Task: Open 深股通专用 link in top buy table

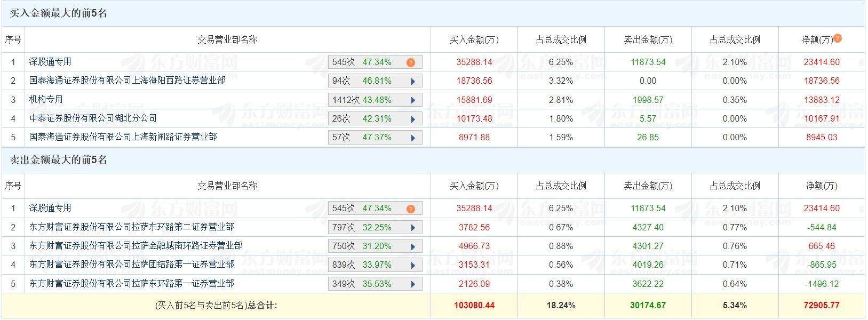Action: (50, 62)
